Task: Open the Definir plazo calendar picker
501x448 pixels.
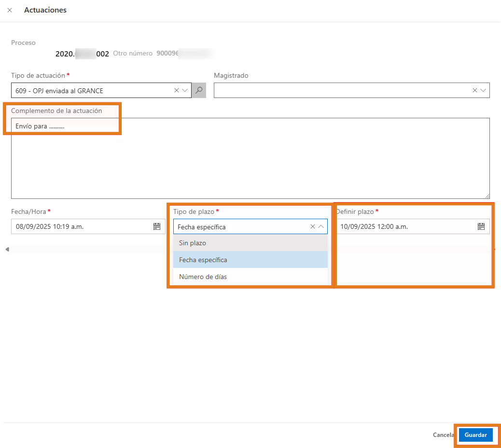Action: click(481, 226)
